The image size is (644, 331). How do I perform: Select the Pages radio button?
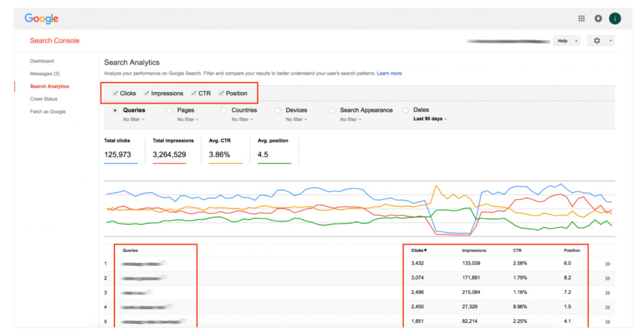pos(170,111)
